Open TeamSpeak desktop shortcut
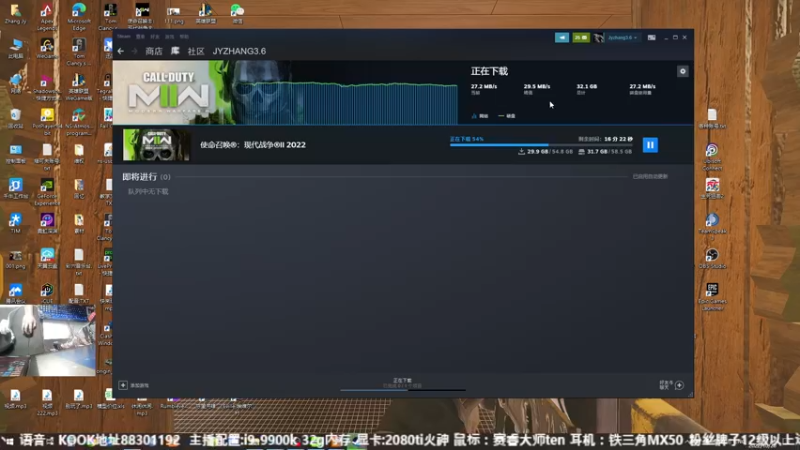Image resolution: width=800 pixels, height=450 pixels. pos(712,224)
